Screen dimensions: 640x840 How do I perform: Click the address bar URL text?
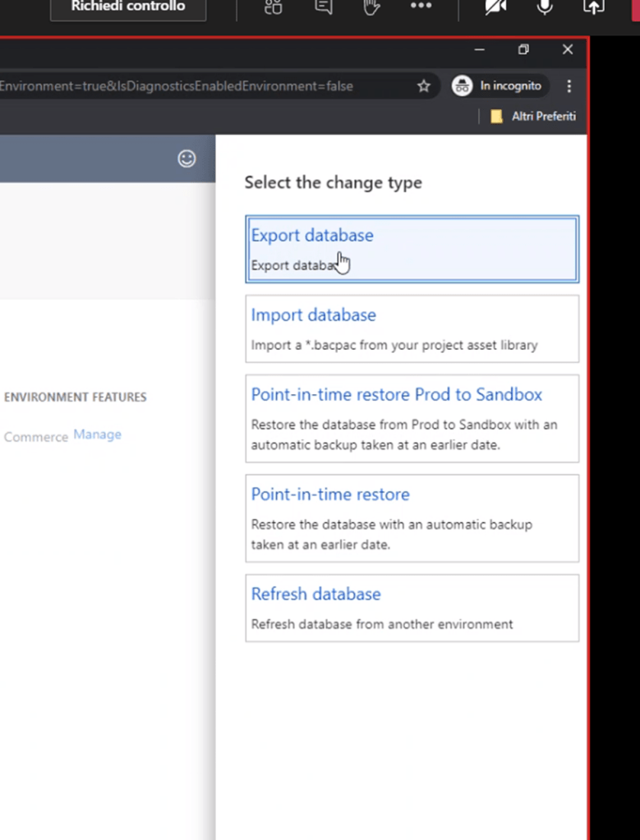[177, 86]
